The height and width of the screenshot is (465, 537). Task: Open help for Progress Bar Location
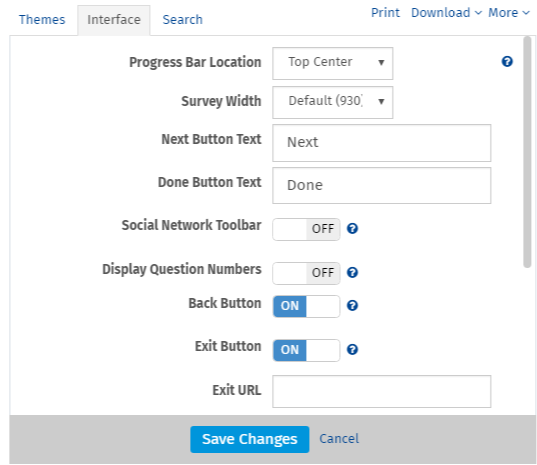click(x=507, y=62)
